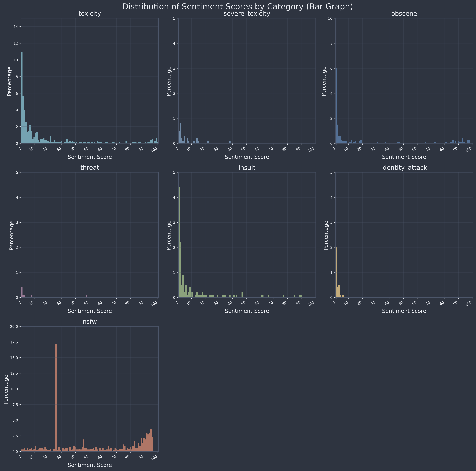The height and width of the screenshot is (471, 476).
Task: Click the tall 17% spike bar in nsfw chart
Action: 56,398
